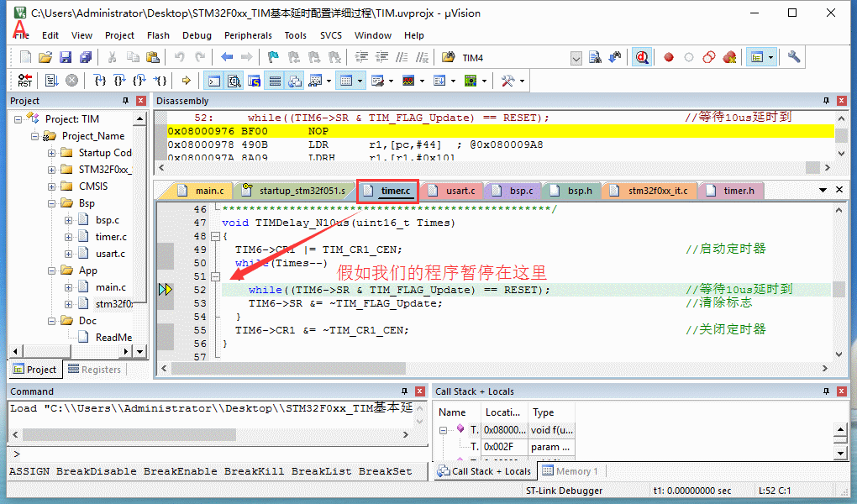Screen dimensions: 857x504
Task: Paste from clipboard using the Paste icon
Action: pyautogui.click(x=153, y=57)
